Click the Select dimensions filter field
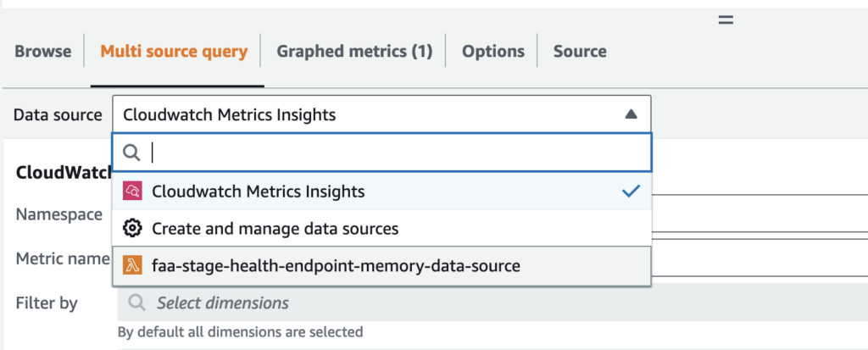 click(492, 303)
